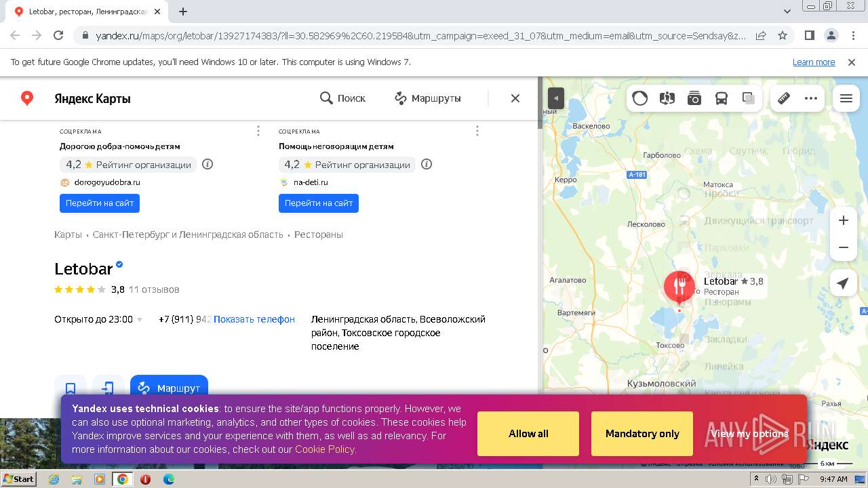Viewport: 868px width, 488px height.
Task: Click the verified owner badge beside Letobar
Action: (x=119, y=264)
